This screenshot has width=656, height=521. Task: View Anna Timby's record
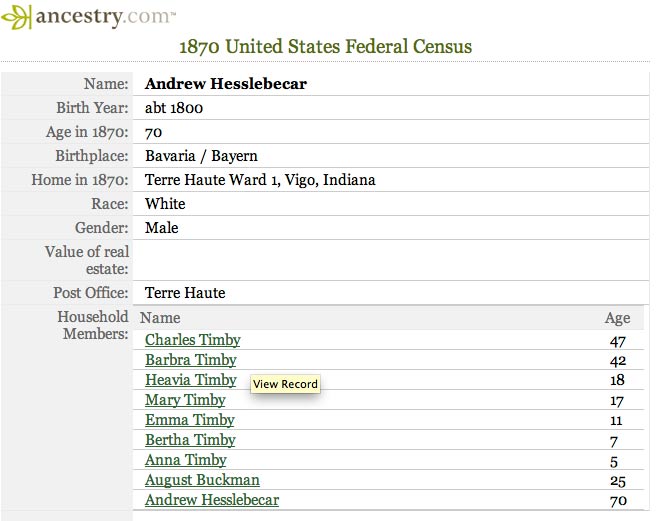pos(185,460)
